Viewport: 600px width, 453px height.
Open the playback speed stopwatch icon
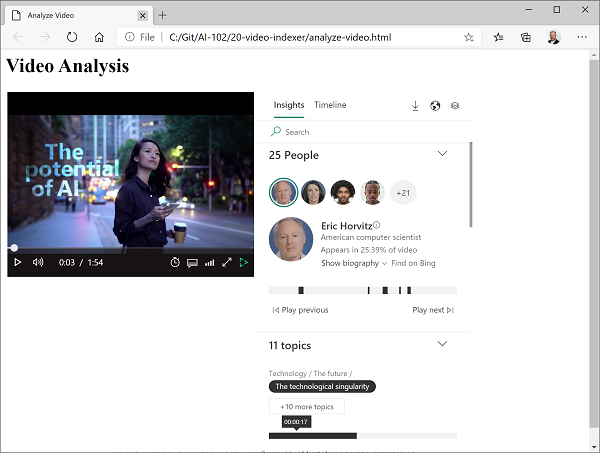(x=175, y=262)
